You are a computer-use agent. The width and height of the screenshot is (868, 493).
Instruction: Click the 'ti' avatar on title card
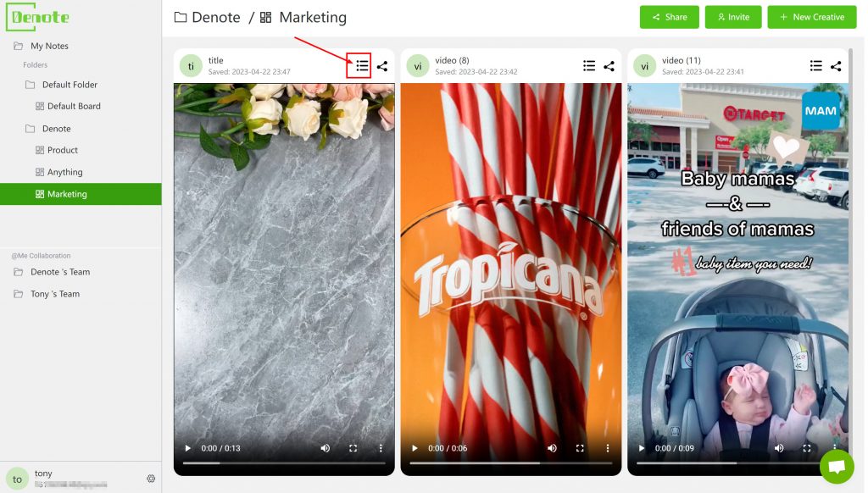tap(191, 66)
